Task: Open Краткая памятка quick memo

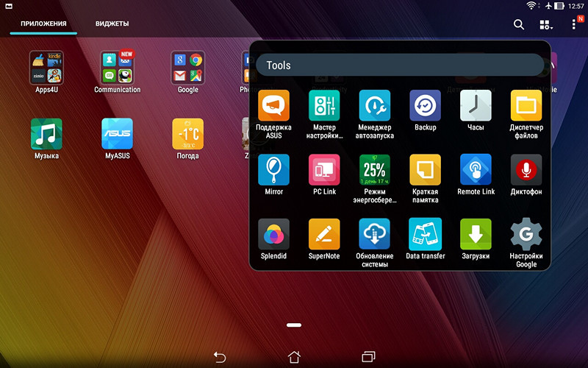Action: tap(426, 170)
